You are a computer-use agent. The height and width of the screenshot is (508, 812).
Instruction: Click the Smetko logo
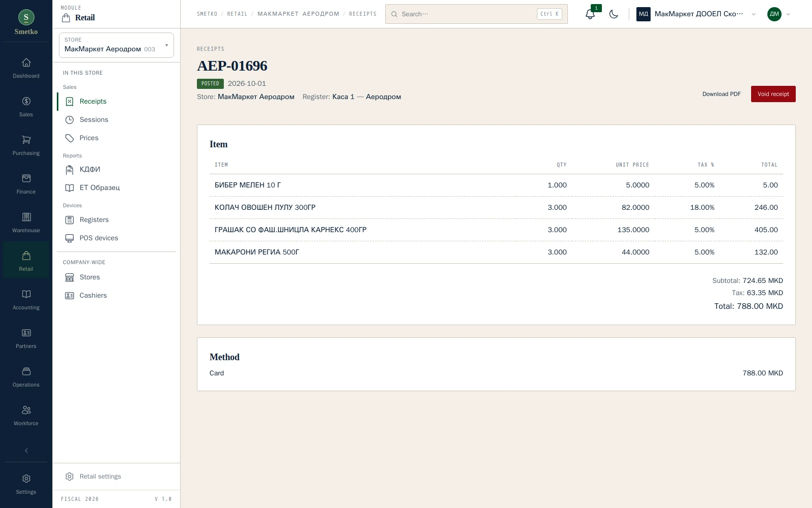point(26,23)
